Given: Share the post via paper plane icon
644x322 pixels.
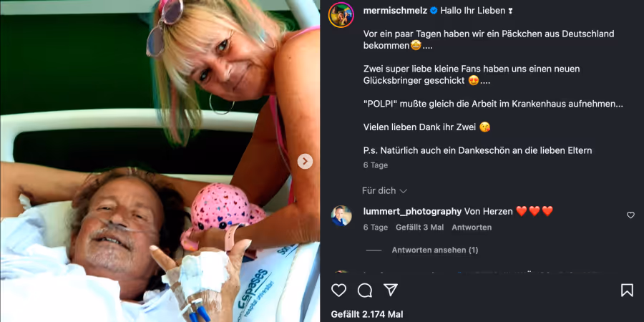Looking at the screenshot, I should point(391,290).
